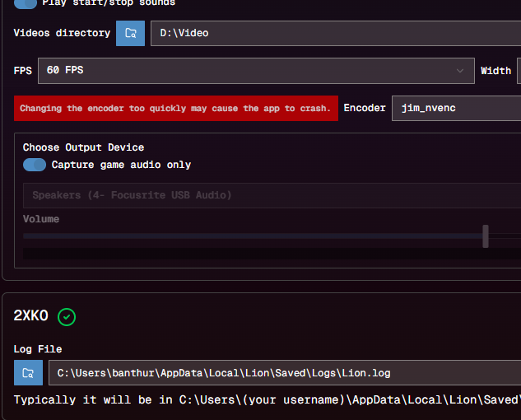Toggle the Play start/stop sounds switch
The height and width of the screenshot is (420, 521).
pyautogui.click(x=26, y=3)
